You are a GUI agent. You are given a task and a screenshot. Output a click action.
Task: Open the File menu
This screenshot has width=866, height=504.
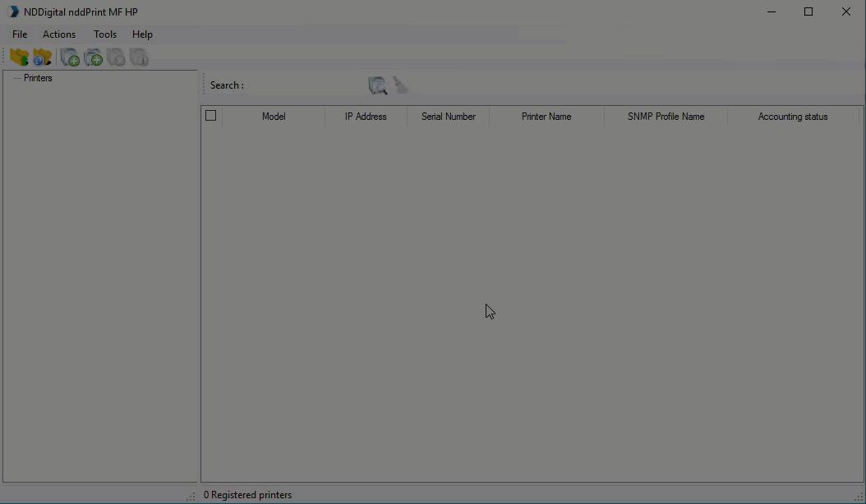(20, 34)
